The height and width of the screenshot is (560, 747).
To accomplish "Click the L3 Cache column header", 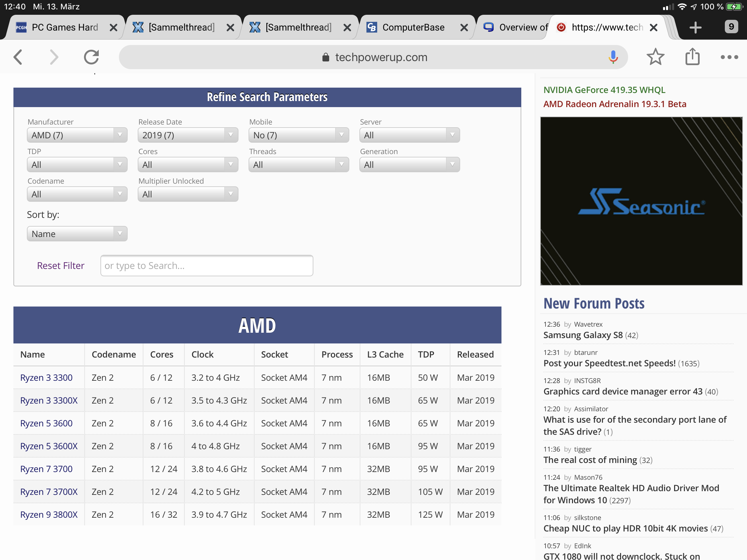I will coord(385,354).
